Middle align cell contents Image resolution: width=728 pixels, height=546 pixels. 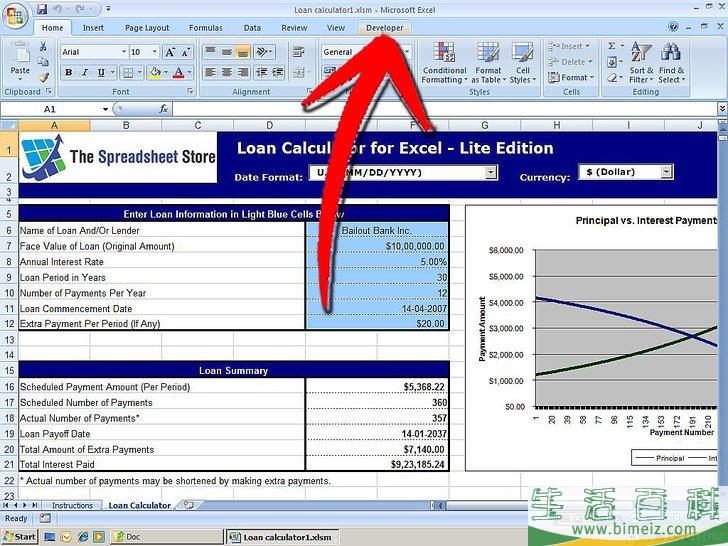point(227,51)
